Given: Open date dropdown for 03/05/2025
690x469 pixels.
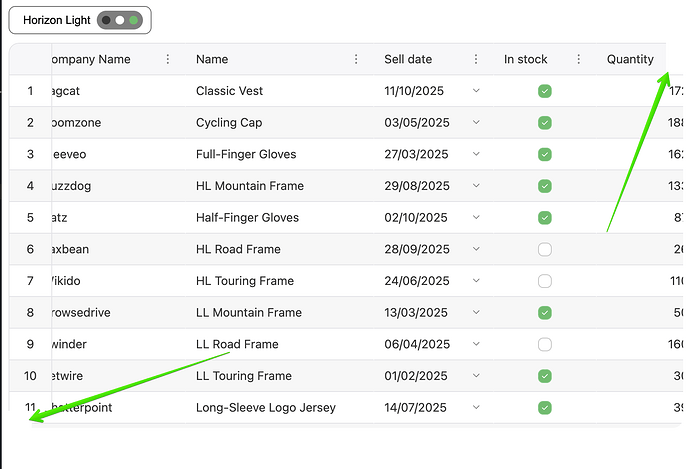Looking at the screenshot, I should [476, 122].
